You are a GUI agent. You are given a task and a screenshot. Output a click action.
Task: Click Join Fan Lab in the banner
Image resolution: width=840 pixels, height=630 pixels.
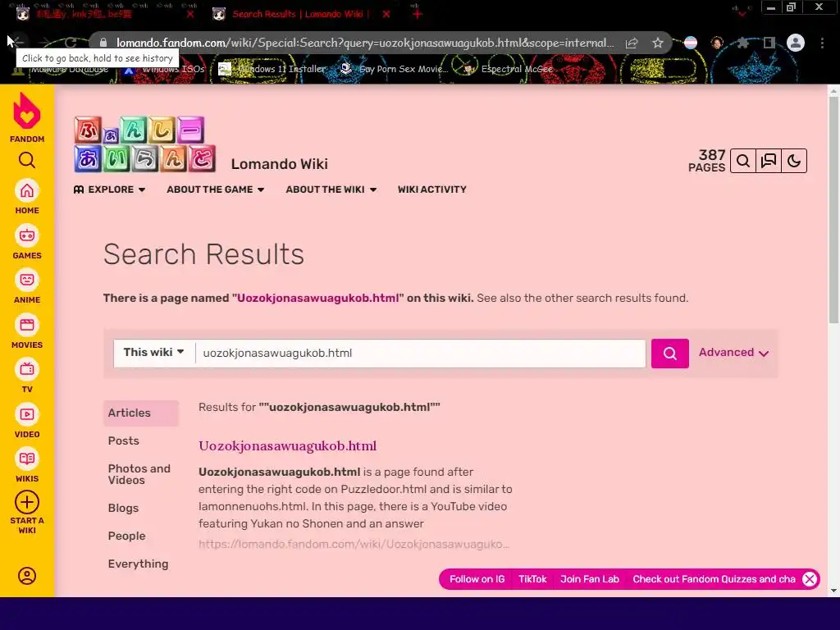pyautogui.click(x=590, y=579)
